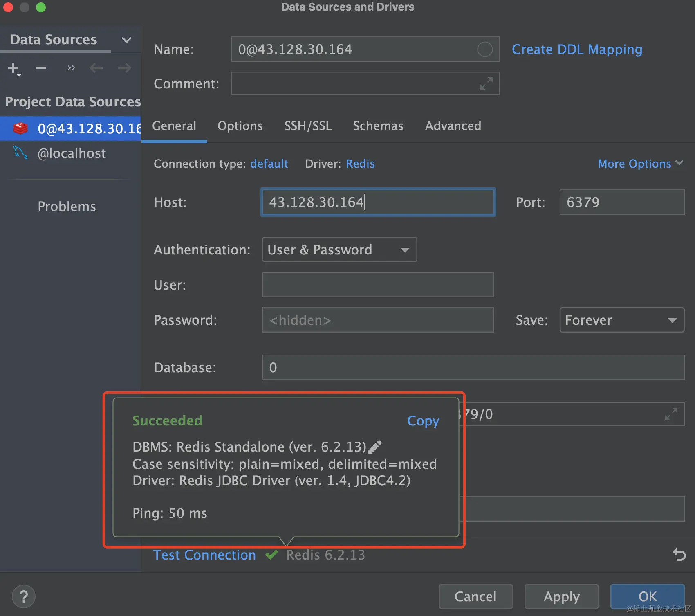Open Schemas tab

point(378,126)
